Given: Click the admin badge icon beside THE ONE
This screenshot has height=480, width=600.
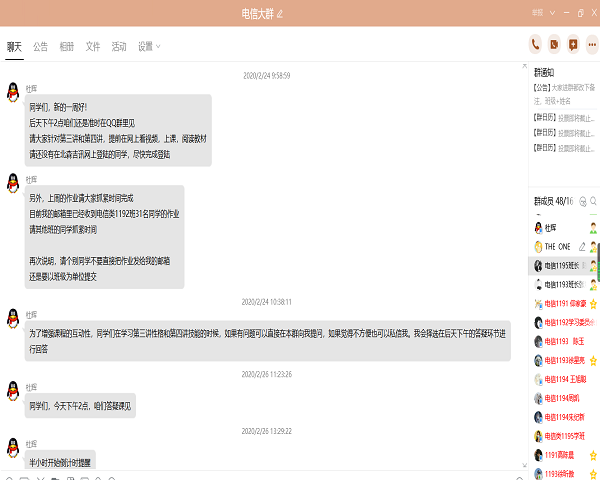Looking at the screenshot, I should coord(593,247).
